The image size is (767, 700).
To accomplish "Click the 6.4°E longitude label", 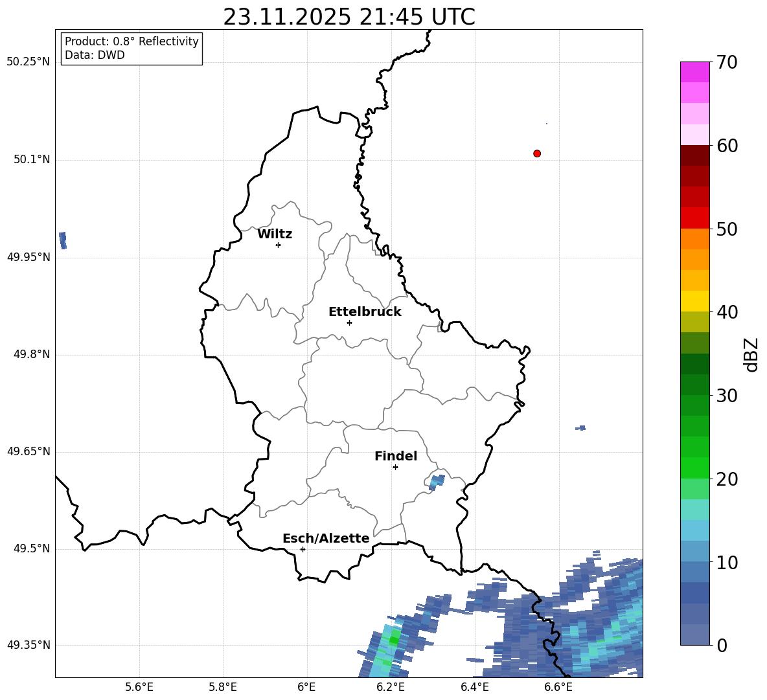I will coord(474,688).
